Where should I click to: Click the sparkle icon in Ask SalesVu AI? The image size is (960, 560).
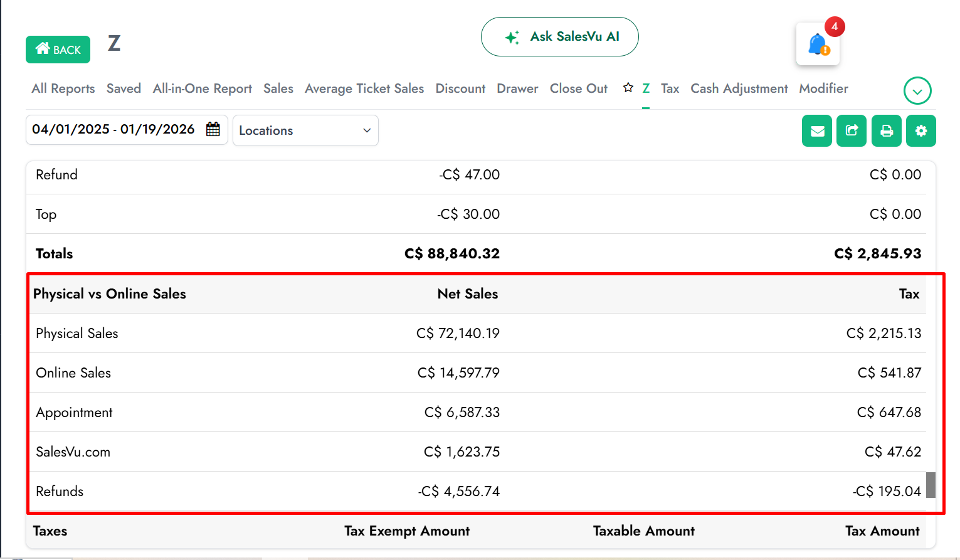(x=512, y=38)
